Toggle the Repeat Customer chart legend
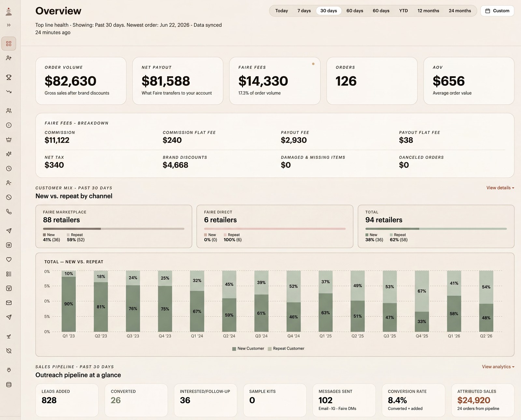The height and width of the screenshot is (420, 521). (x=286, y=349)
